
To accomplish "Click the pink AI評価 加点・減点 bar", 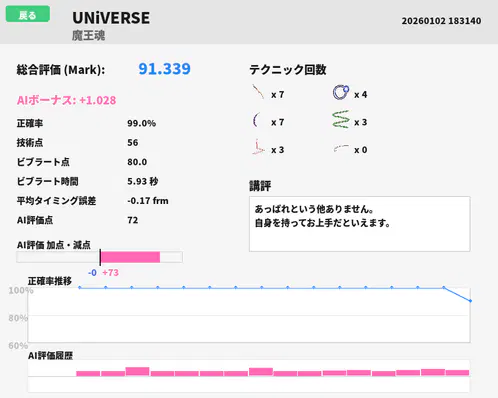I will pyautogui.click(x=130, y=257).
